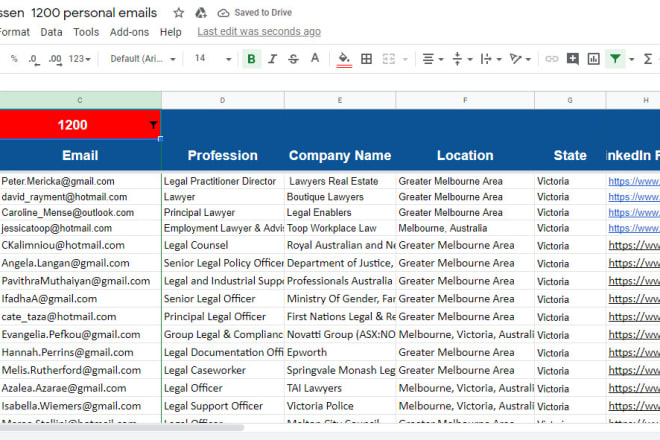Open the filter dropdown in the 1200 cell

pos(153,125)
